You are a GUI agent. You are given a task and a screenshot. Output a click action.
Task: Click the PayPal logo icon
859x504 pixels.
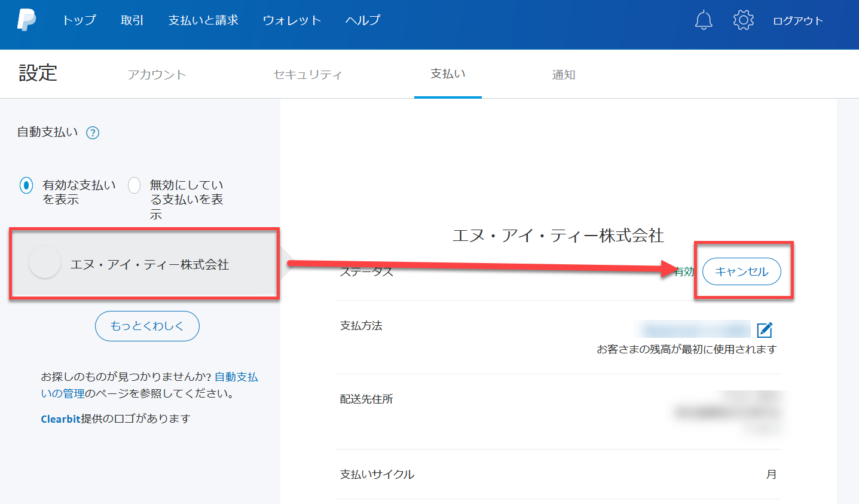click(x=26, y=20)
